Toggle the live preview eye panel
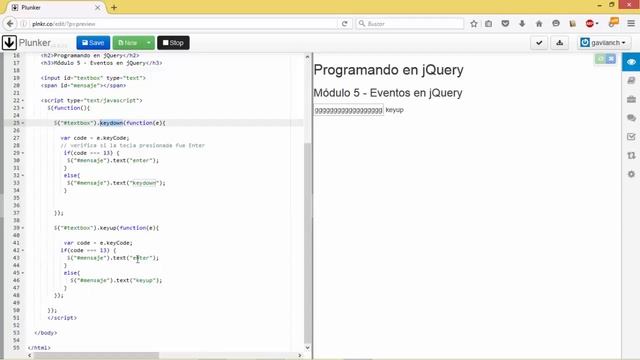Screen dimensions: 640x360 point(631,62)
